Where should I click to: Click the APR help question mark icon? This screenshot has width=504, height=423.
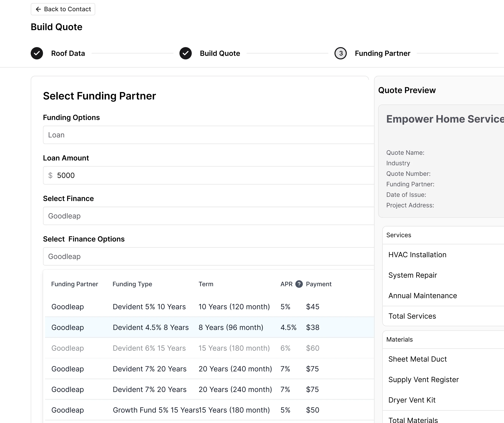pyautogui.click(x=299, y=284)
